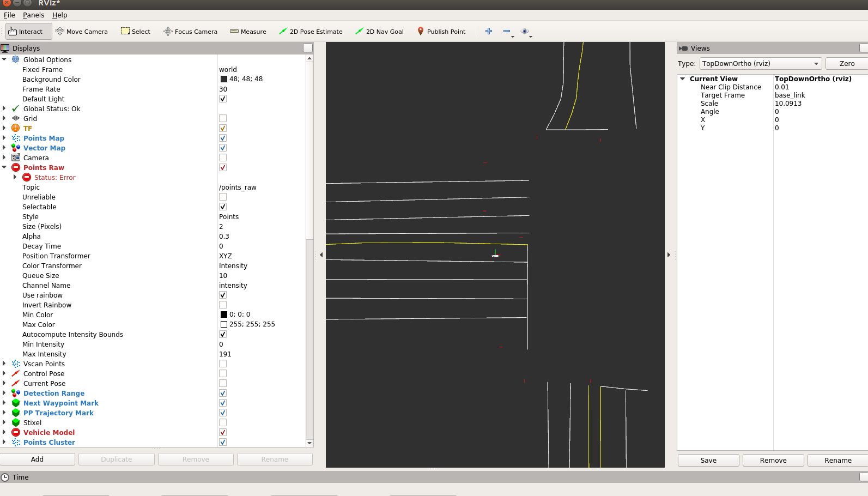The height and width of the screenshot is (496, 868).
Task: Toggle Autocompute Intensity Bounds checkbox
Action: [x=223, y=334]
